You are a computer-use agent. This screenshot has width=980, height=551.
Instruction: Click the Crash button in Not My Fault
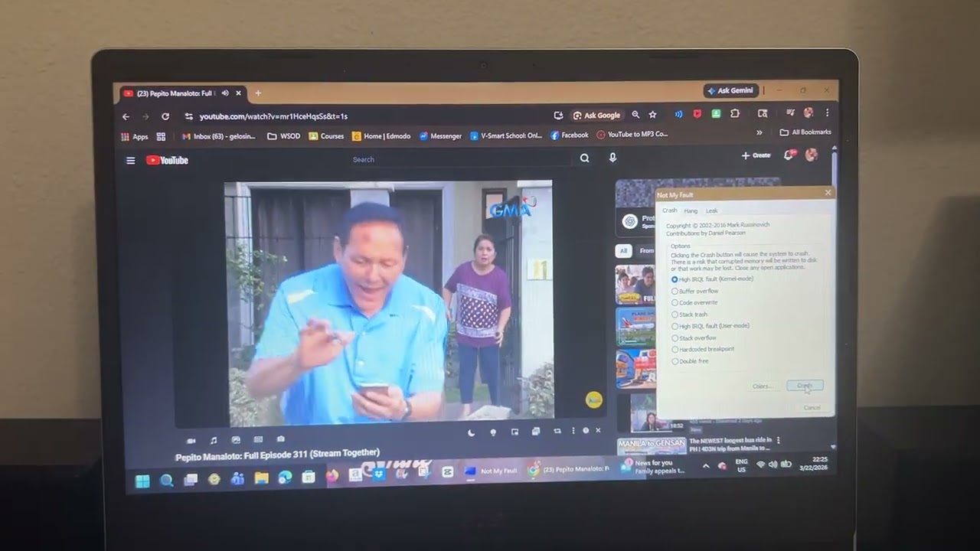pyautogui.click(x=805, y=386)
